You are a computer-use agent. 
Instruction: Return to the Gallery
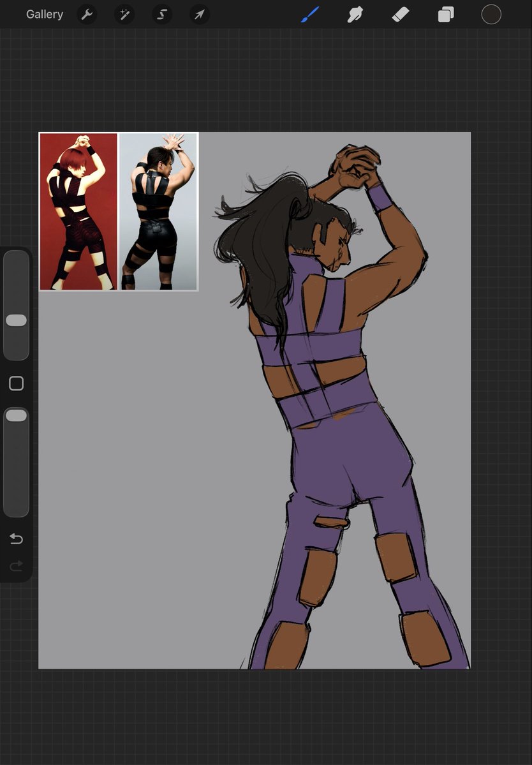tap(45, 14)
